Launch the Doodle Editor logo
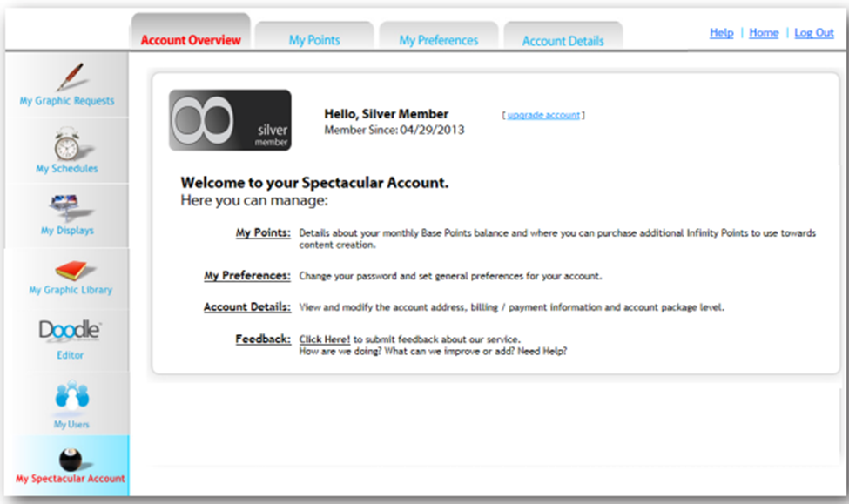 tap(70, 331)
